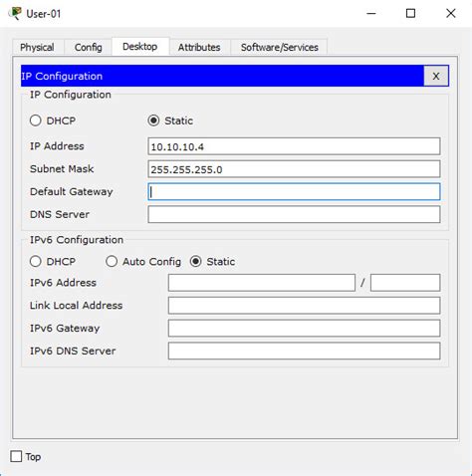The width and height of the screenshot is (472, 476).
Task: Open the Attributes tab
Action: pyautogui.click(x=199, y=47)
